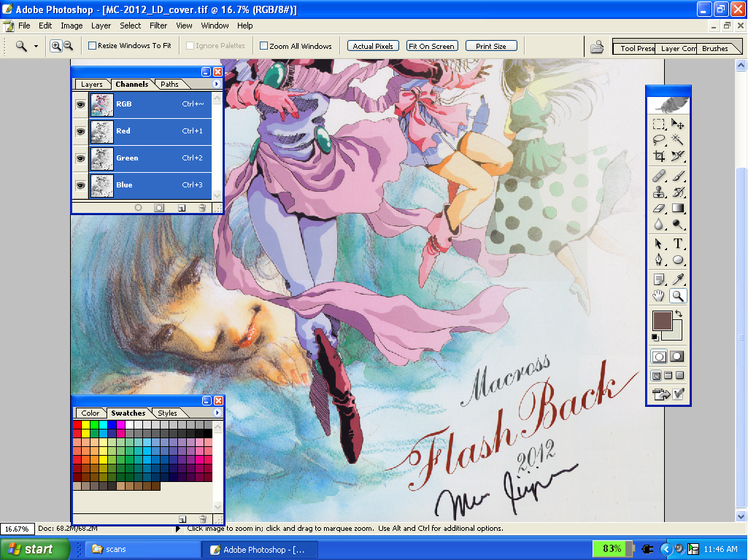Open the Zoom tool preset picker dropdown
Viewport: 748px width, 560px height.
click(x=36, y=46)
